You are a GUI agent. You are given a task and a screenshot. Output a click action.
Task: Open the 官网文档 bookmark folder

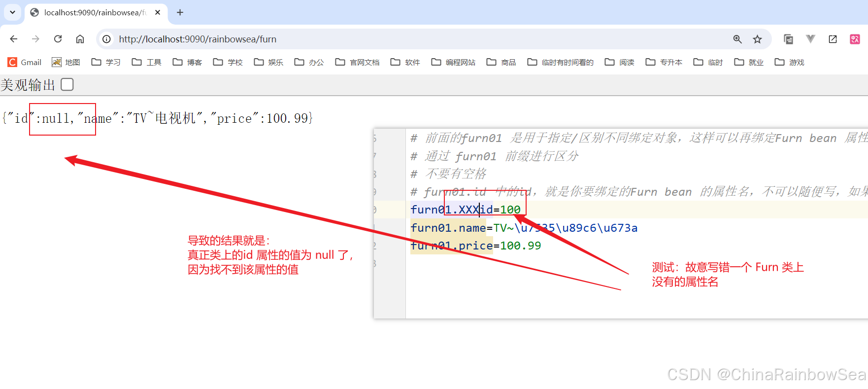(x=357, y=62)
